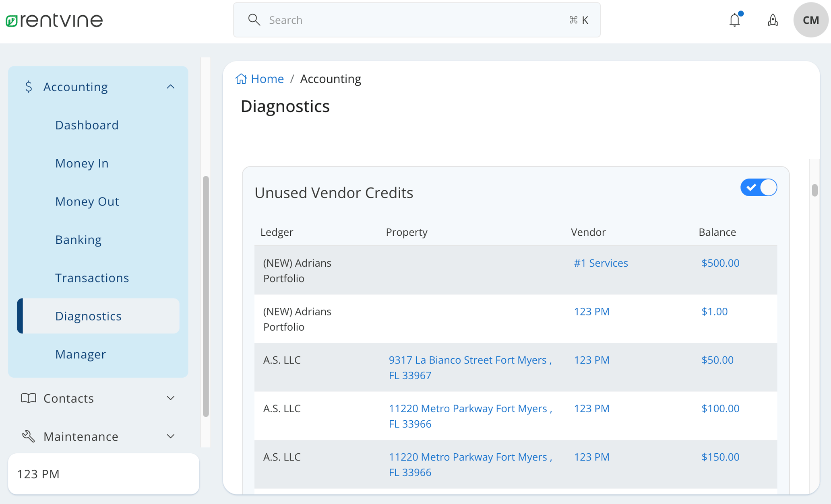Viewport: 831px width, 504px height.
Task: Click the search magnifier icon
Action: 254,19
